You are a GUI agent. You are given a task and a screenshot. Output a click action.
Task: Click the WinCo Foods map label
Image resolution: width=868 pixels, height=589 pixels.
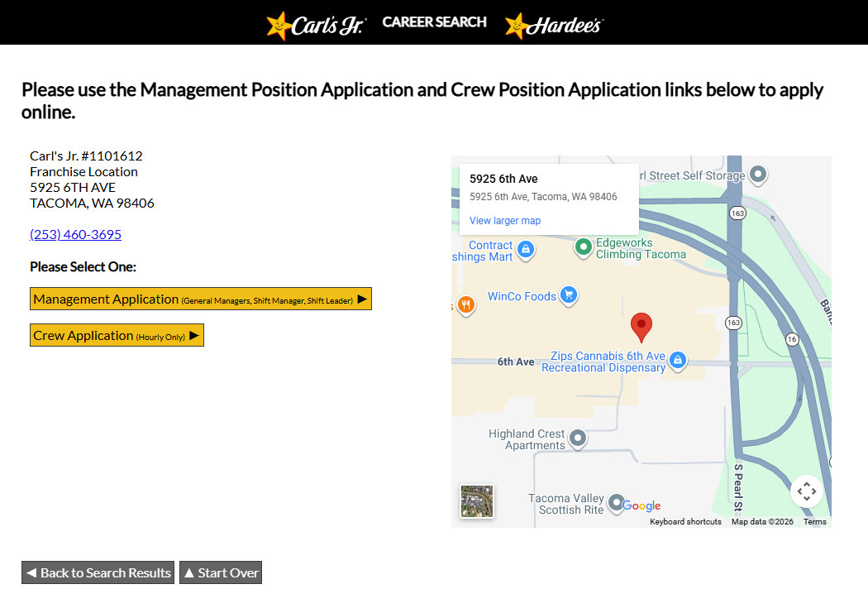[x=522, y=296]
